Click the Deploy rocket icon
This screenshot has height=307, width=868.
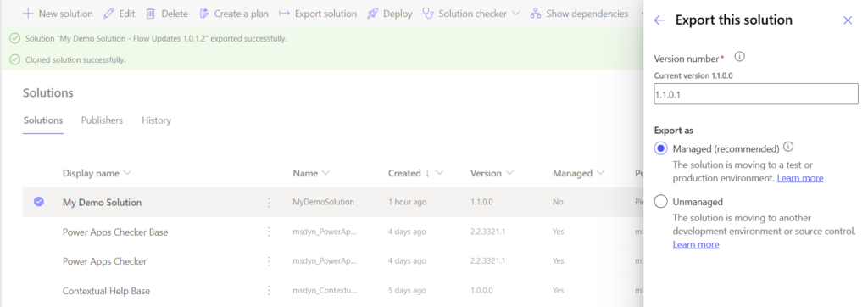[x=373, y=14]
